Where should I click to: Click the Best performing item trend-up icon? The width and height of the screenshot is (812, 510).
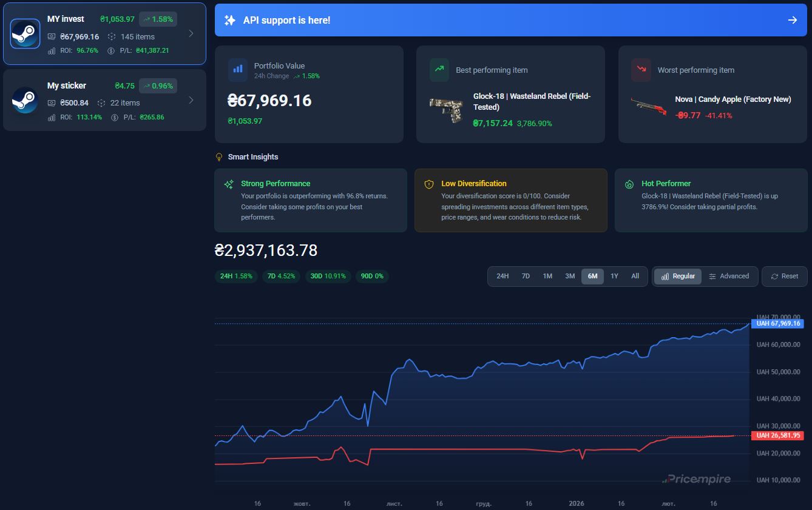[x=439, y=70]
